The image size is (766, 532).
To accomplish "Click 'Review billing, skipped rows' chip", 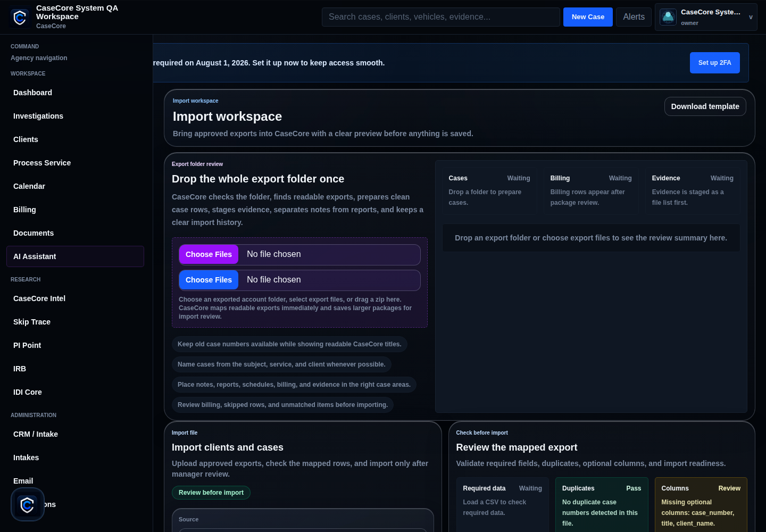I will click(282, 405).
